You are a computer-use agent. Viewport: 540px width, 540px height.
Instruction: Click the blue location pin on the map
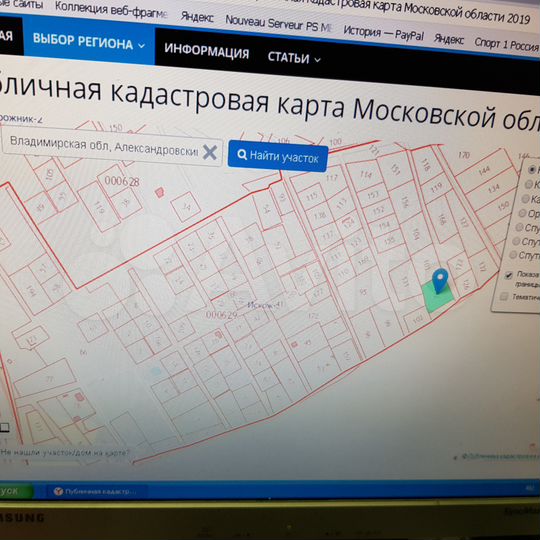pos(440,281)
